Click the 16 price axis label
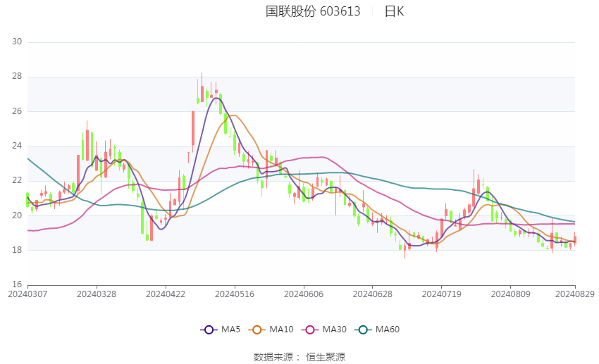The width and height of the screenshot is (599, 364). [x=17, y=284]
